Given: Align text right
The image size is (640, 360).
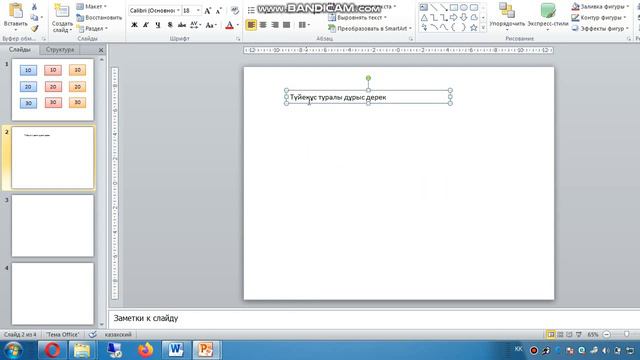Looking at the screenshot, I should coord(275,25).
